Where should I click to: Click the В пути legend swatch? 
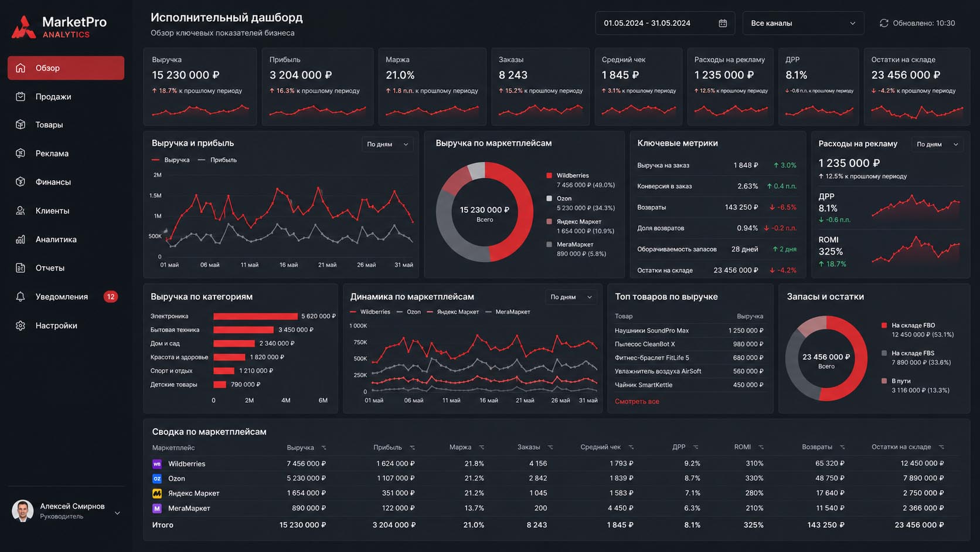pyautogui.click(x=884, y=381)
